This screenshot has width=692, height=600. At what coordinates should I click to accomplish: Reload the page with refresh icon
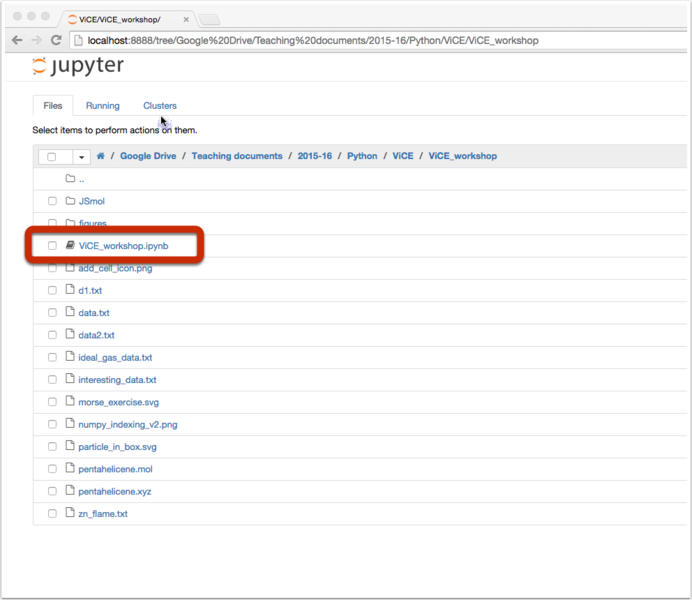[56, 40]
